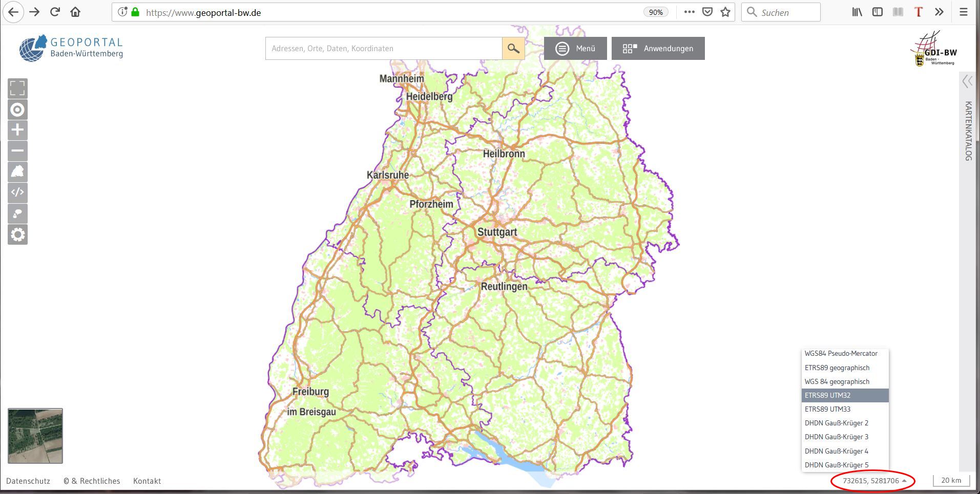Choose DHDN Gauß-Krüger 3 projection
This screenshot has width=980, height=494.
(836, 437)
